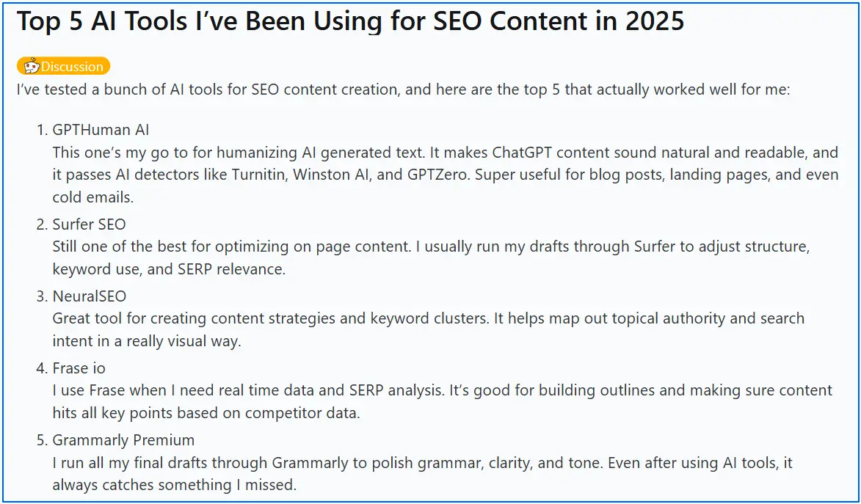The image size is (861, 504).
Task: Click list number 2 beside Surfer SEO
Action: click(41, 224)
